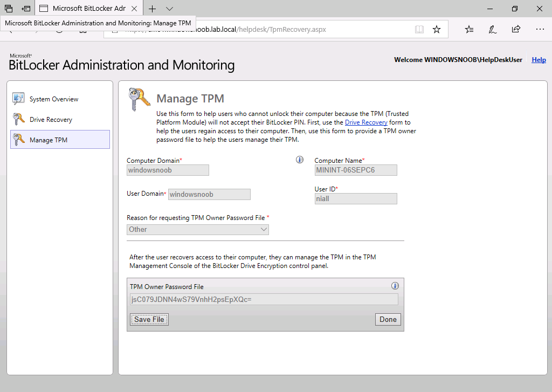
Task: Open reading view from the address bar
Action: coord(419,29)
